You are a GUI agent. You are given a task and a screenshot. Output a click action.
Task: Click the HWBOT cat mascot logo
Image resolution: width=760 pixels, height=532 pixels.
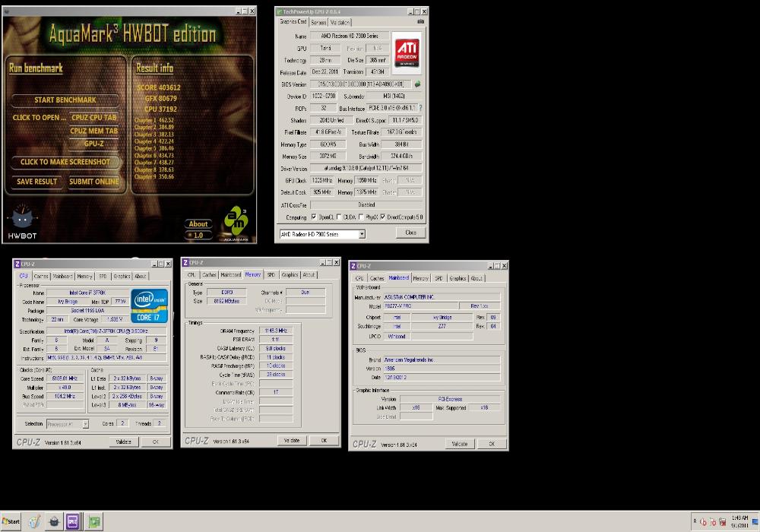[x=22, y=221]
